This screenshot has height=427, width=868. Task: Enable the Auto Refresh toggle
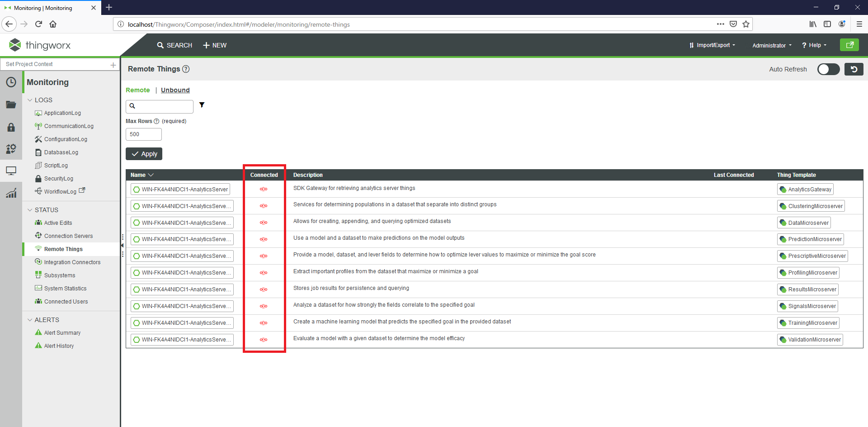click(828, 69)
